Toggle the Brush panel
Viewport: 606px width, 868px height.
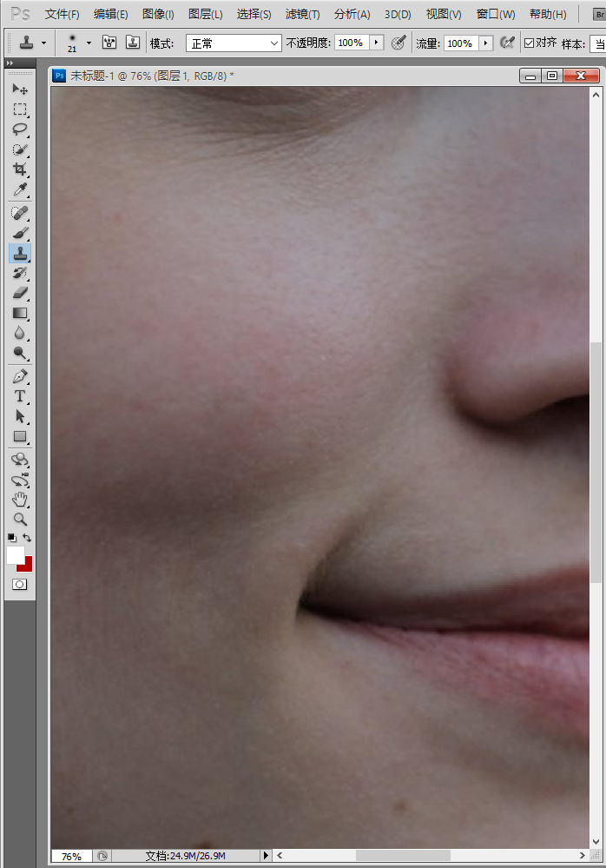[x=109, y=42]
